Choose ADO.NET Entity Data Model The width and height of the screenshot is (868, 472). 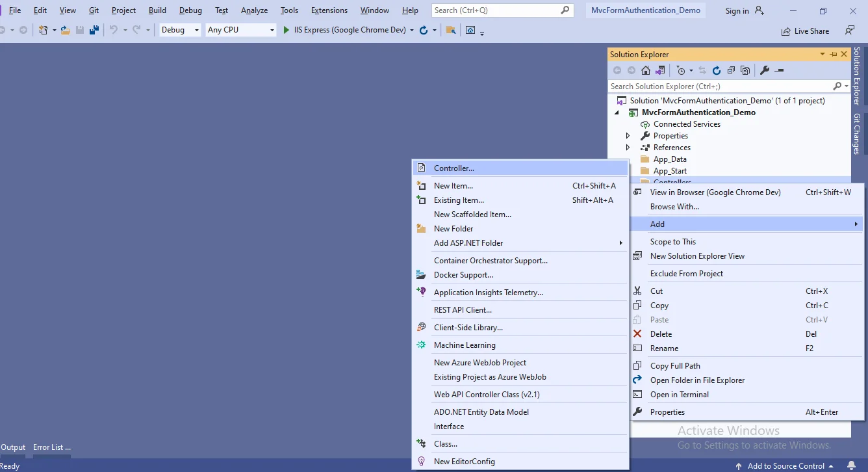(520, 412)
